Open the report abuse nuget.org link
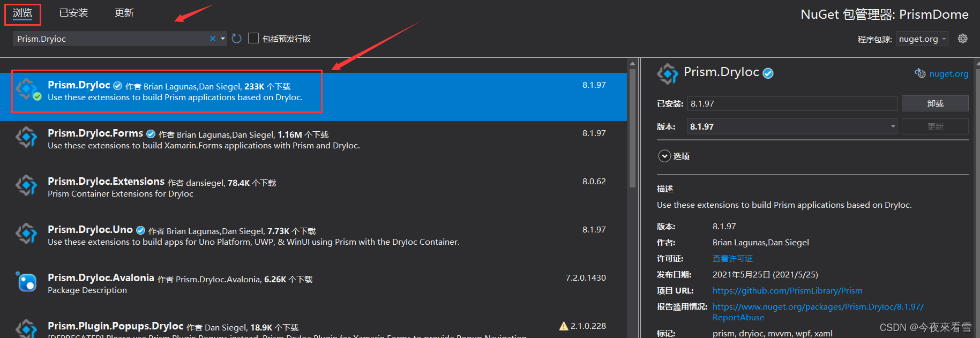Viewport: 980px width, 338px height. tap(818, 312)
